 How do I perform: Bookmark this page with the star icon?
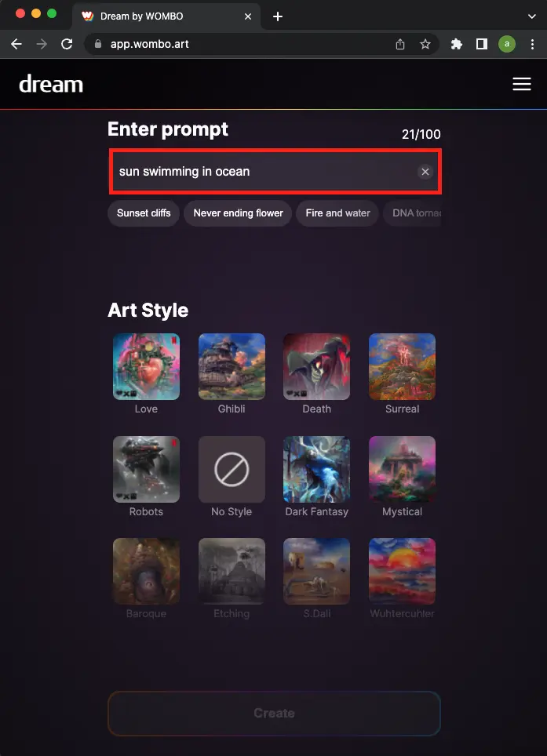point(425,45)
